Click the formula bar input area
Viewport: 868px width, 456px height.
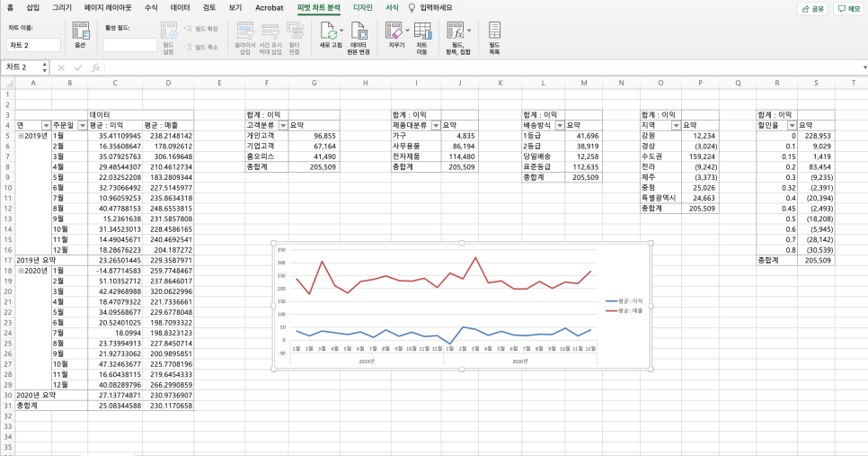pos(482,67)
